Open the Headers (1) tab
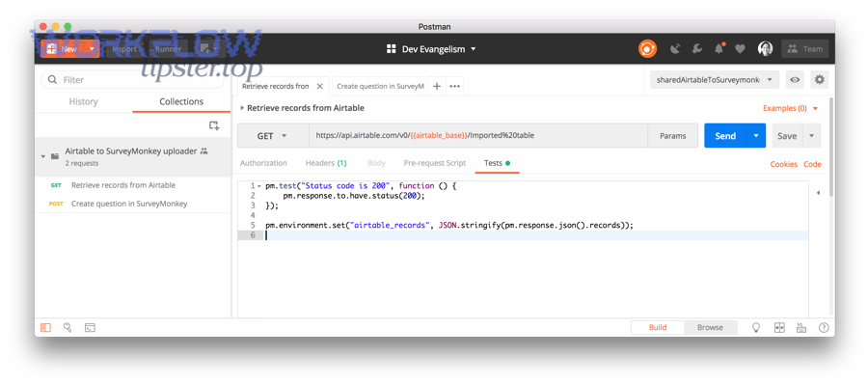The width and height of the screenshot is (868, 384). (x=326, y=163)
